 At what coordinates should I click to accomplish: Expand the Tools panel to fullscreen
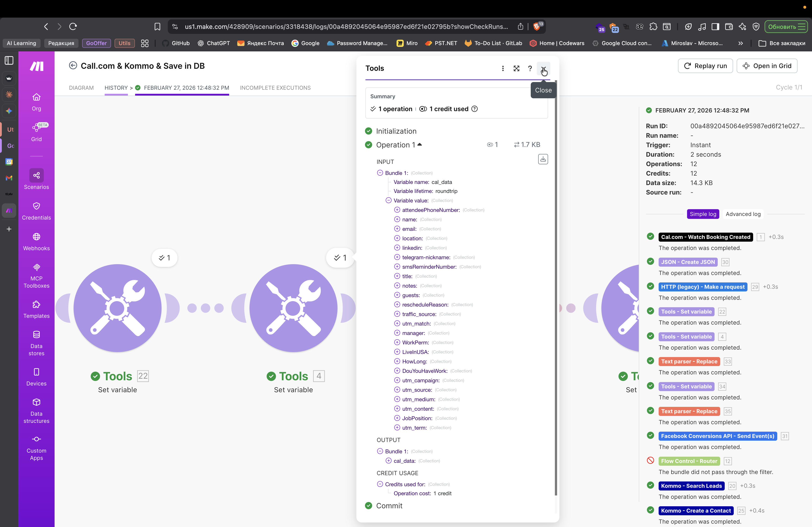[x=516, y=69]
